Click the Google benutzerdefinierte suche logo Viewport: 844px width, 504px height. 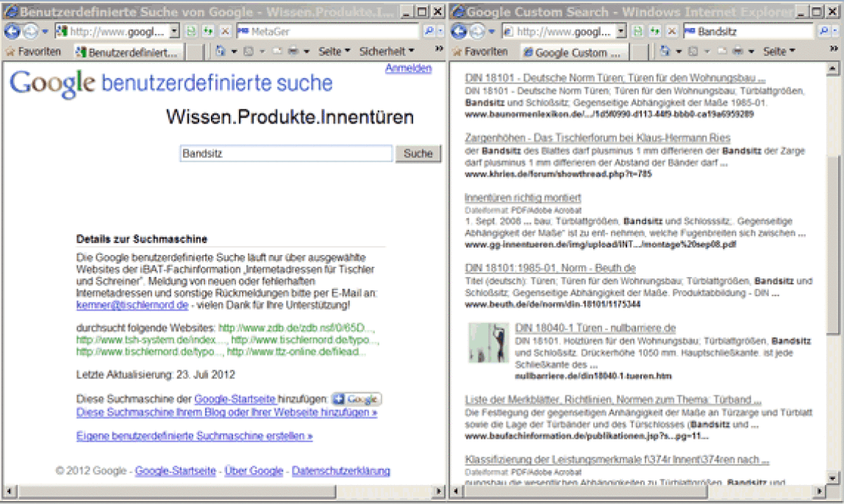coord(171,84)
